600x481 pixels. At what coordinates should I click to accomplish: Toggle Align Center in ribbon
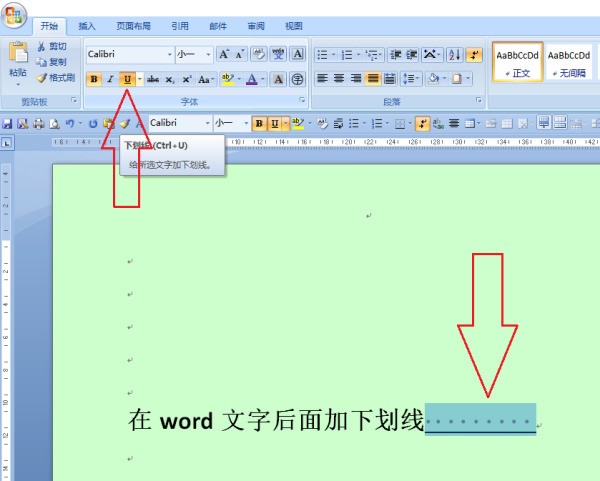tap(339, 79)
